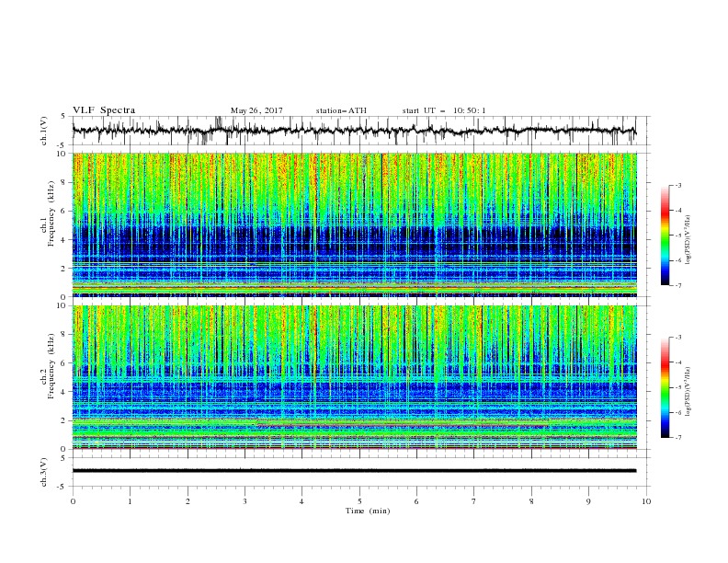
Task: Click the ch.1 voltage waveform trace
Action: [x=354, y=131]
